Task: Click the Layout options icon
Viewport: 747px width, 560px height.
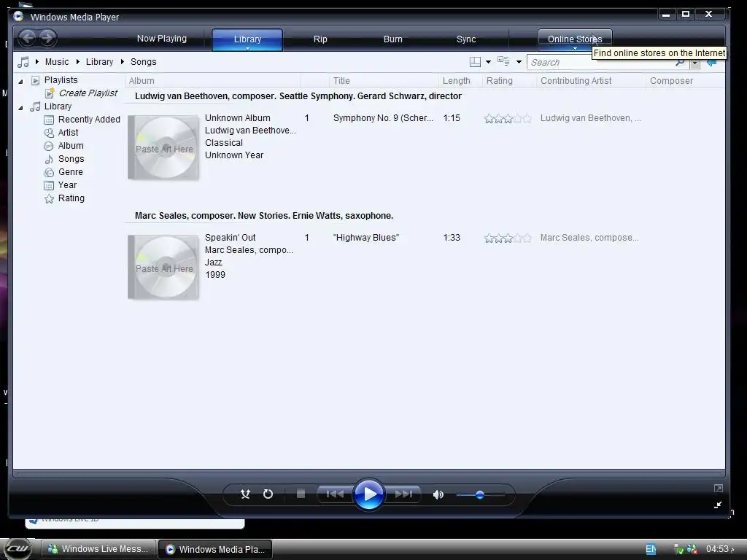Action: pyautogui.click(x=475, y=62)
